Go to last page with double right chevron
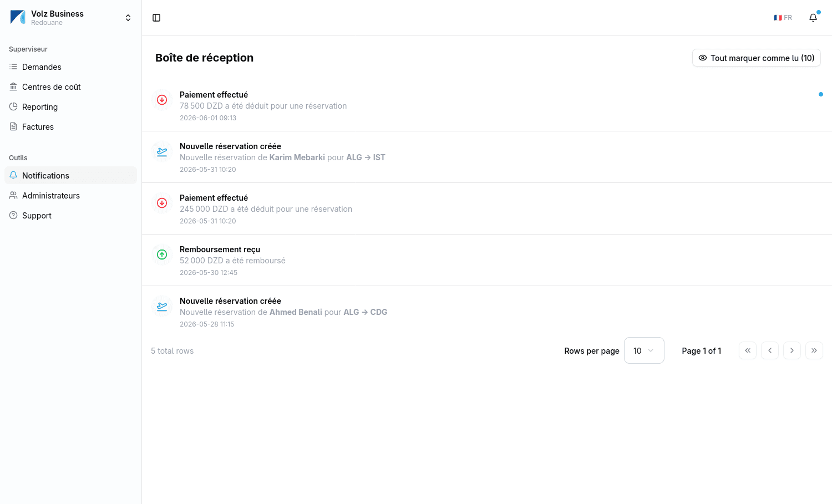The image size is (832, 504). tap(814, 350)
